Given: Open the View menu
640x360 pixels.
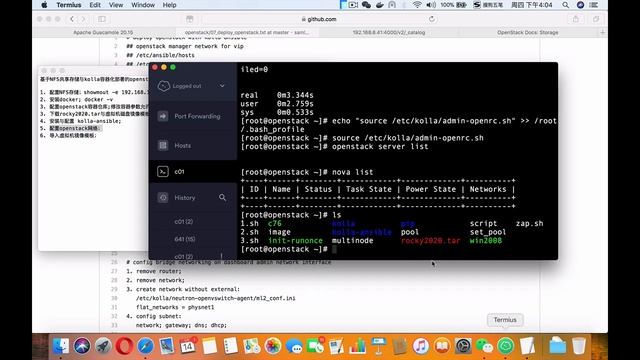Looking at the screenshot, I should [x=116, y=5].
